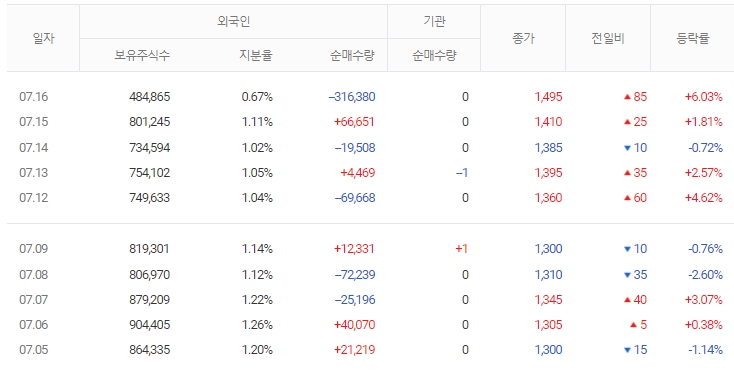Click the +3.07% change rate
734x371 pixels.
[704, 299]
